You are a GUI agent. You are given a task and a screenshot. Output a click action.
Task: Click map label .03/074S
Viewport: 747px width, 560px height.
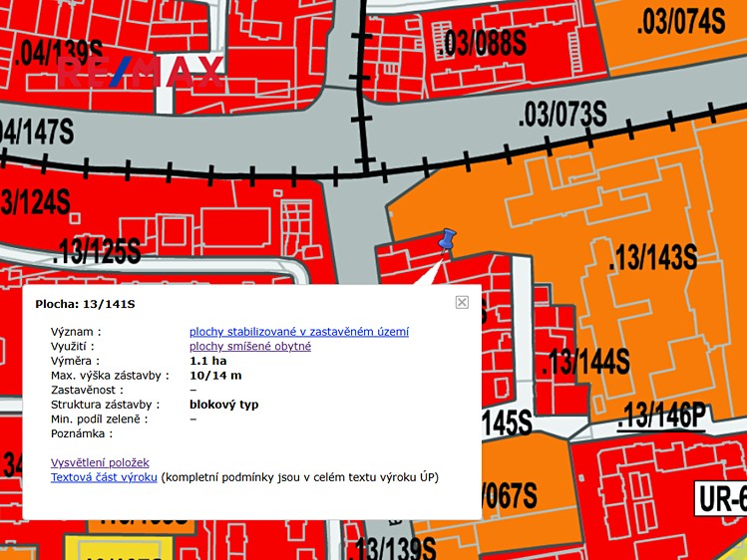[681, 21]
